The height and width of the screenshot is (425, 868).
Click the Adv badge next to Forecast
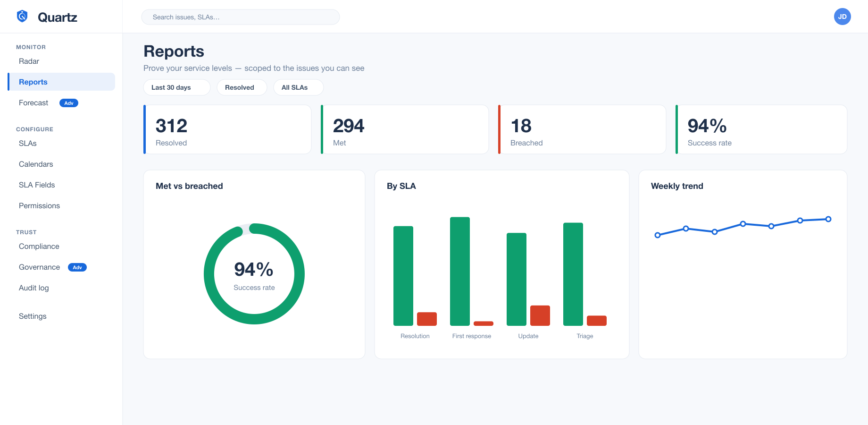pos(69,103)
